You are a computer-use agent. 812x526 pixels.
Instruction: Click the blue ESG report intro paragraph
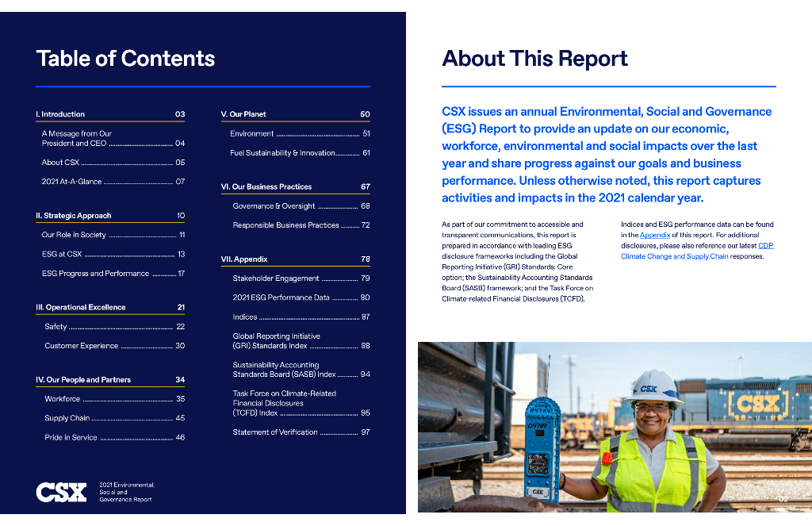click(607, 155)
